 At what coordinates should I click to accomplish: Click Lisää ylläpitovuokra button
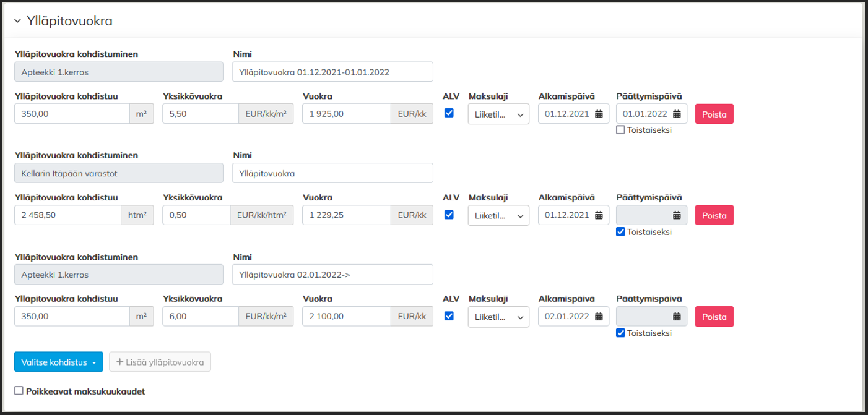click(x=160, y=362)
